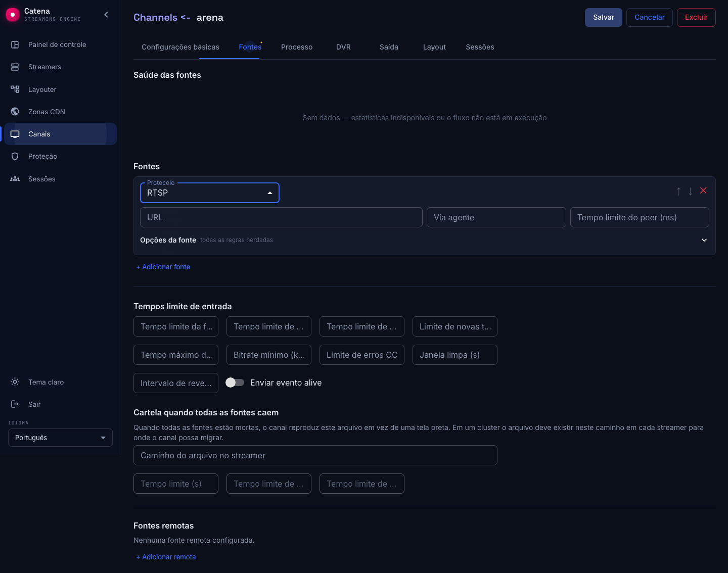Open the Configurações básicas tab
The width and height of the screenshot is (728, 573).
180,47
